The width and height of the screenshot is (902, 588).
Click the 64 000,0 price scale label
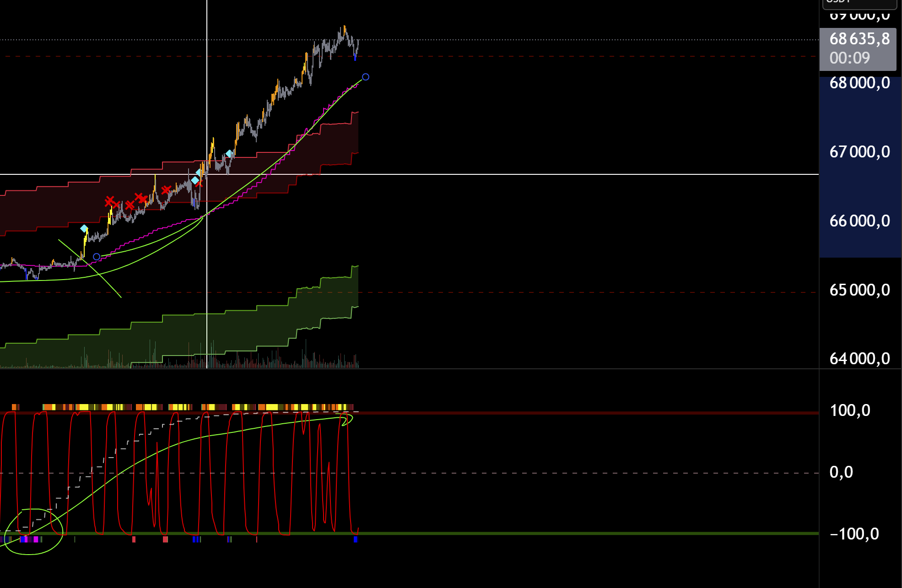coord(859,358)
